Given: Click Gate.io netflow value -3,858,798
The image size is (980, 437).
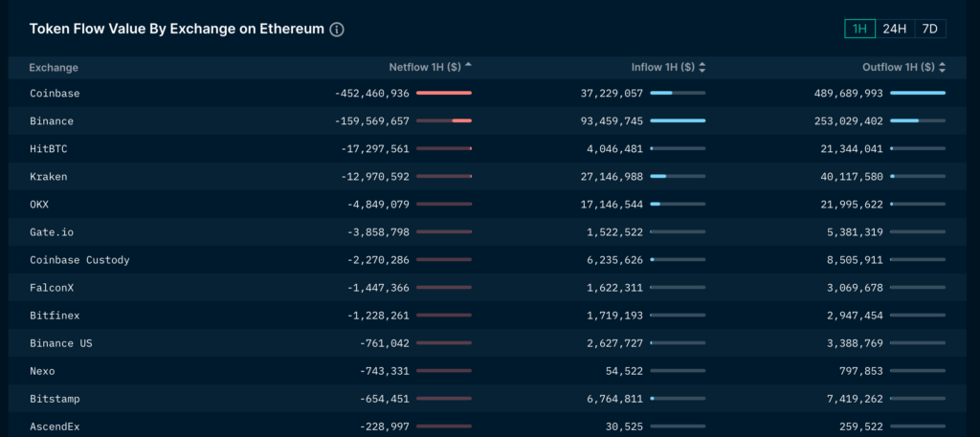Looking at the screenshot, I should [378, 232].
